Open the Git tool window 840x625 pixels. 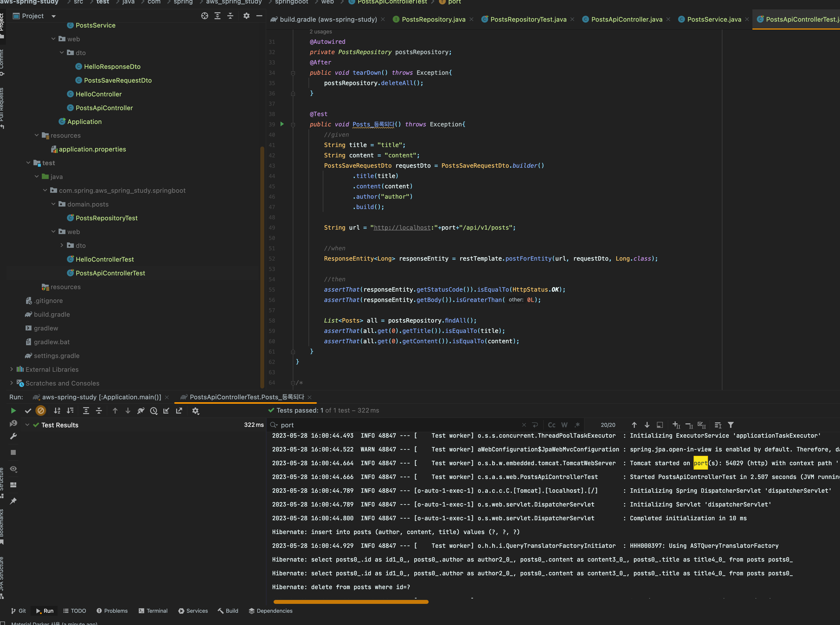coord(18,611)
